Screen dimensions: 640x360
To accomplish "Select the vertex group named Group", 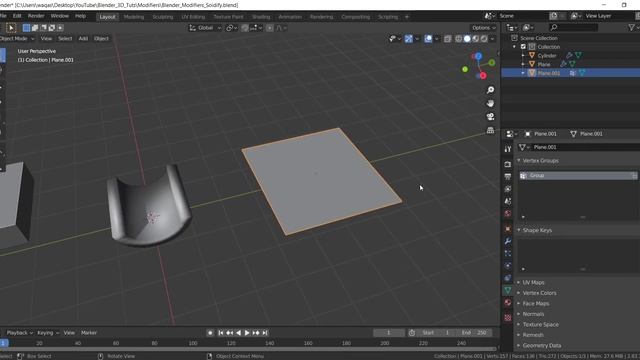I will coord(578,176).
